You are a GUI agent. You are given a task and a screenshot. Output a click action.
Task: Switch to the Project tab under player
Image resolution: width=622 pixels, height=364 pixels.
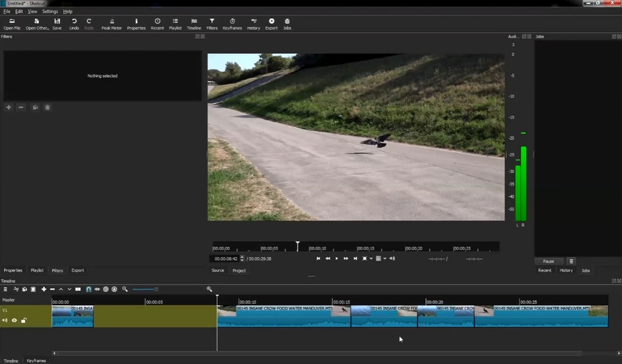(239, 271)
